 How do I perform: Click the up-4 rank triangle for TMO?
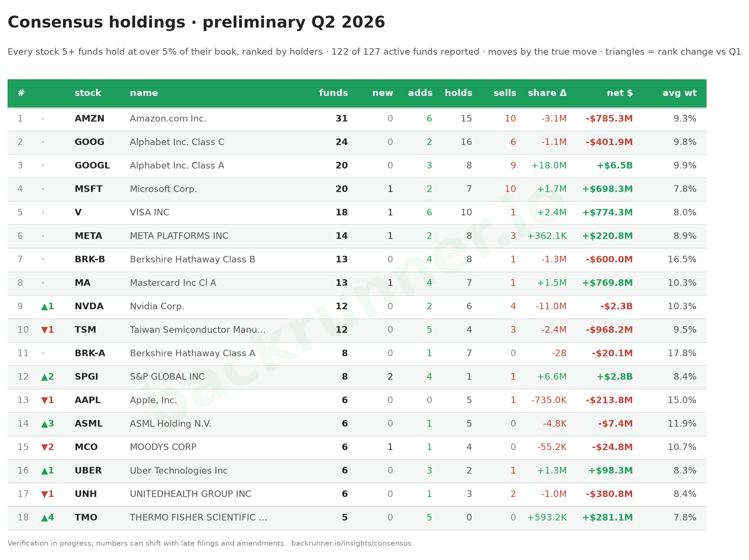(48, 517)
